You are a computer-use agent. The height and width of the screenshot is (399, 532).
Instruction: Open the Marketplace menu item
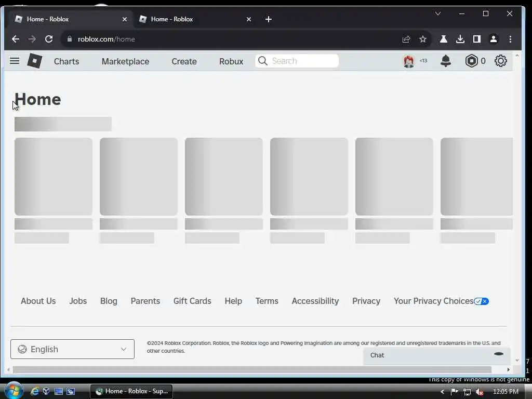point(126,61)
